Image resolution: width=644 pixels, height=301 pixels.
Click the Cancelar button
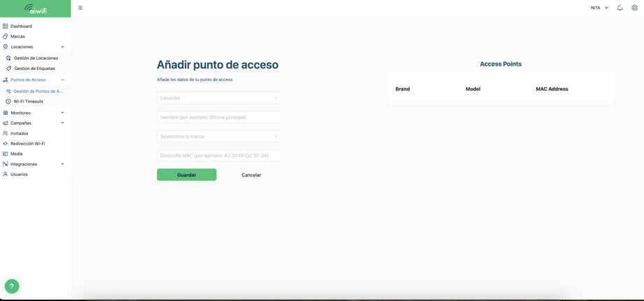point(251,175)
